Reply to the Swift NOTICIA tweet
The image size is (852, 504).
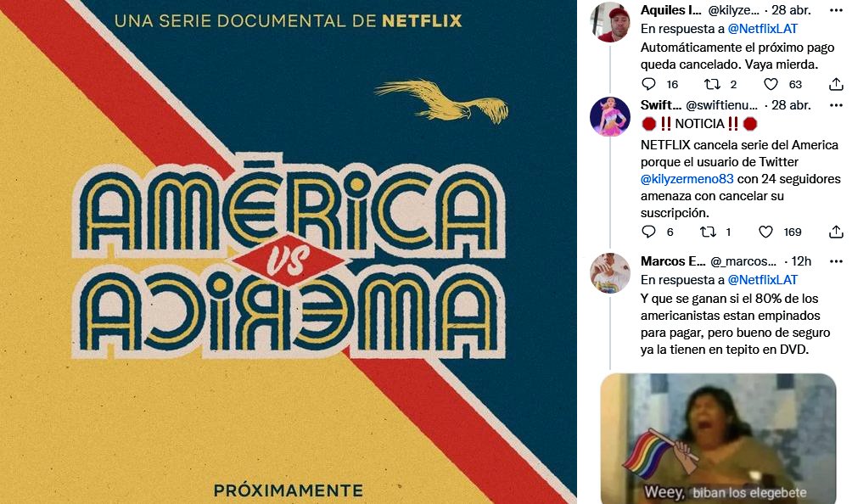click(648, 232)
